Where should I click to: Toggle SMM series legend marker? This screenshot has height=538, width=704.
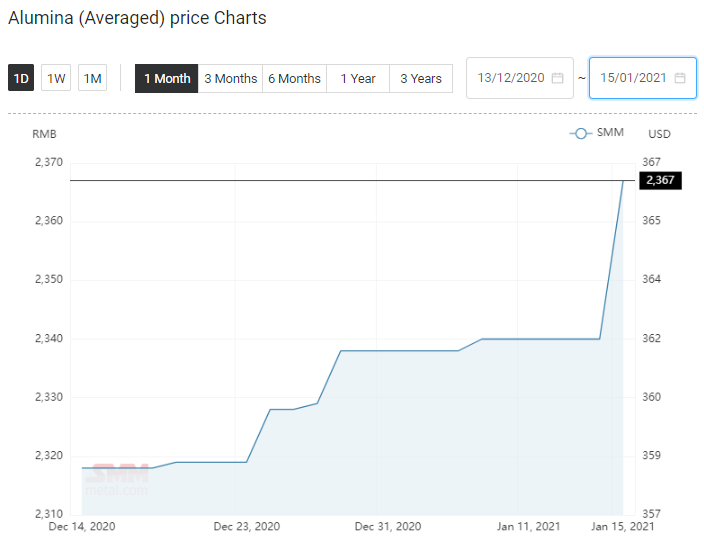(581, 133)
